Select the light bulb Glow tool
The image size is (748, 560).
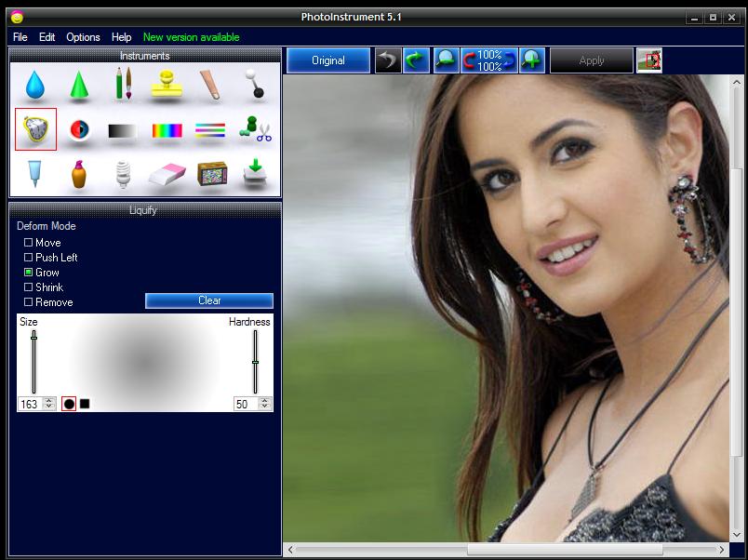[x=123, y=174]
